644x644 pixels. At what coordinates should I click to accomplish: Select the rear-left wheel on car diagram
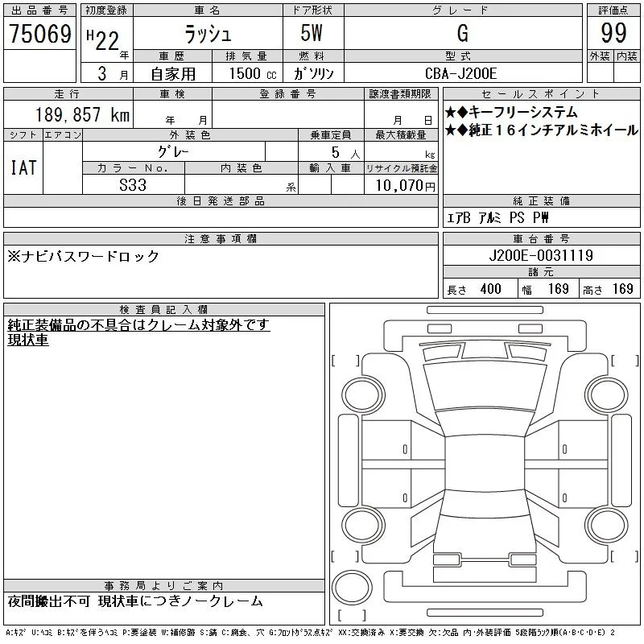pyautogui.click(x=363, y=525)
